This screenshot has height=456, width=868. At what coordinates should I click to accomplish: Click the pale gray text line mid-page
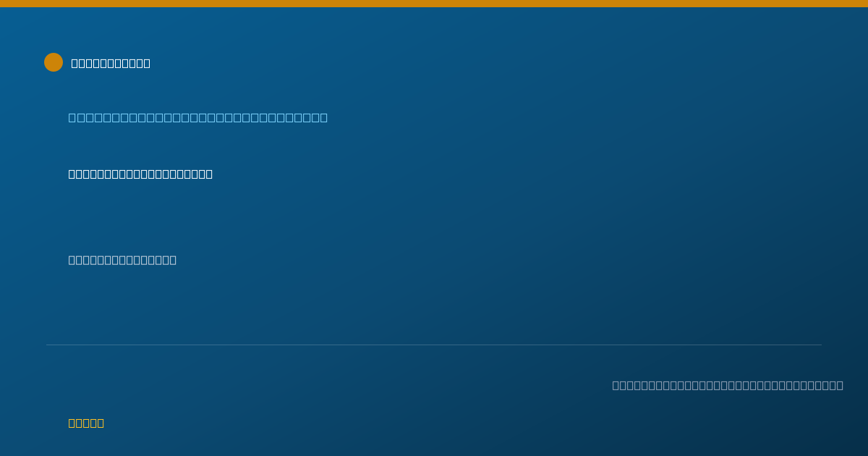point(122,260)
